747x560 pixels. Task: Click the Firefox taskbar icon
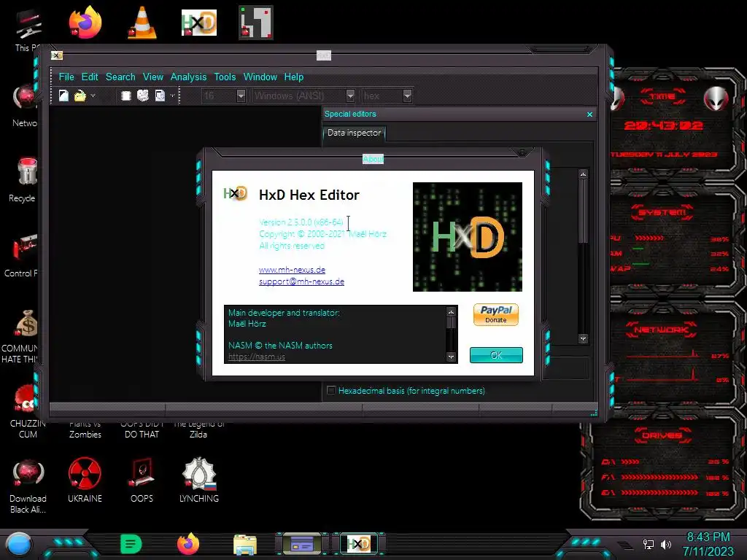188,544
